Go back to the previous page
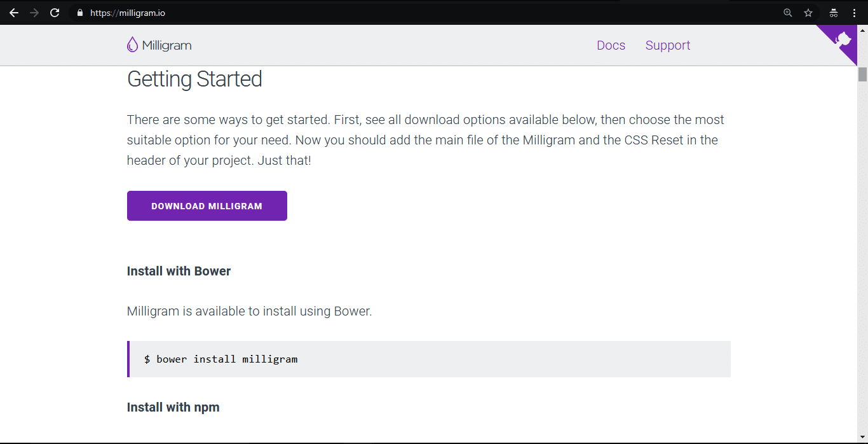 click(x=13, y=13)
